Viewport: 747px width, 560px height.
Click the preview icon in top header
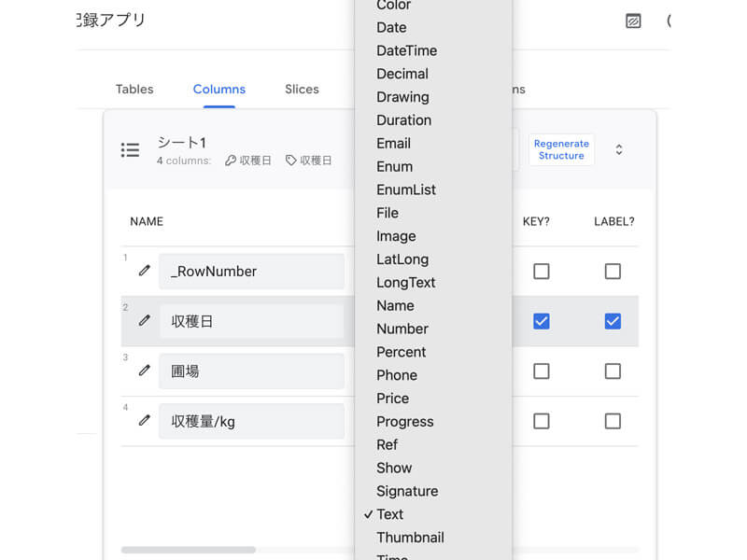point(633,21)
